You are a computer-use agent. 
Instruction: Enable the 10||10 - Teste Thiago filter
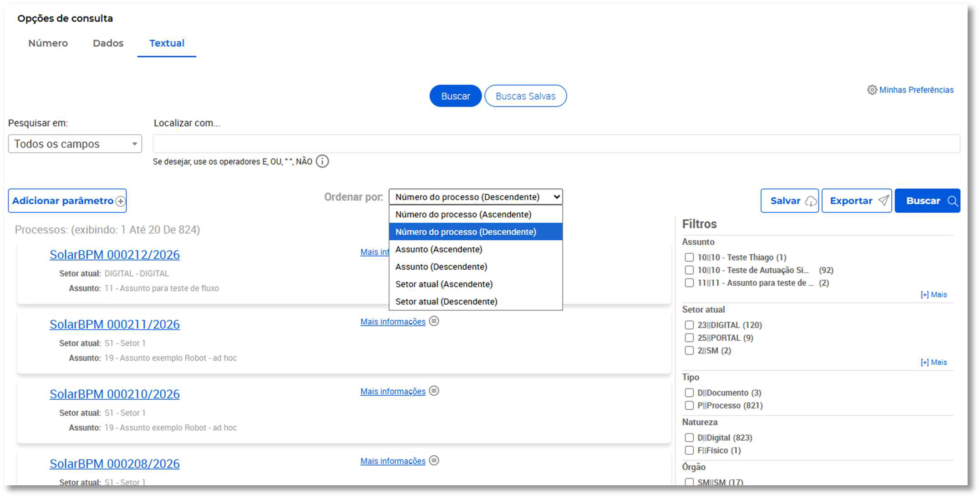(689, 257)
